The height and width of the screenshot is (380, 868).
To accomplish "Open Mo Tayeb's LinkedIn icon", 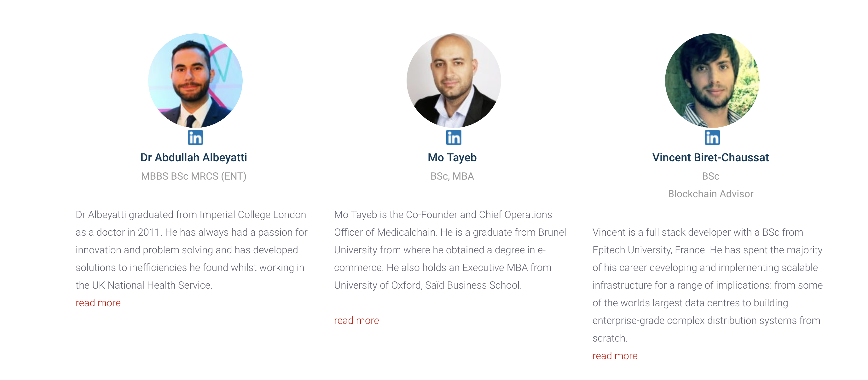I will pos(454,137).
